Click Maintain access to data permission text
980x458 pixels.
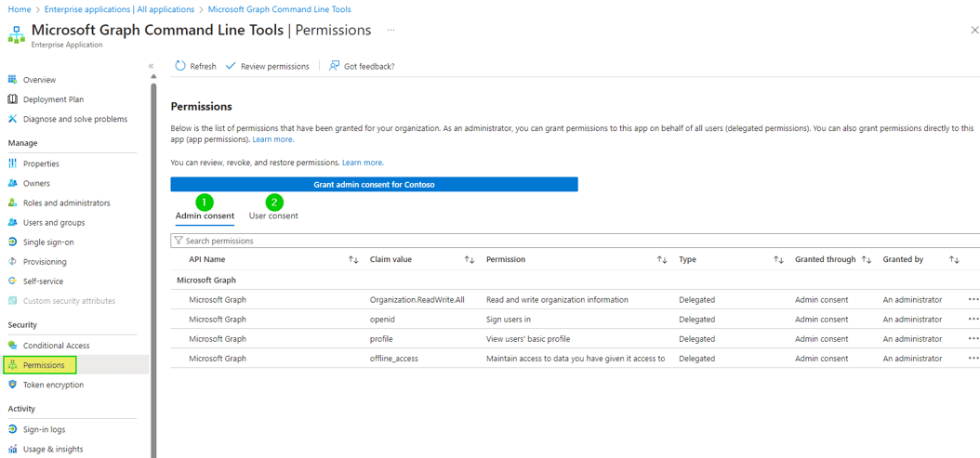[x=575, y=358]
